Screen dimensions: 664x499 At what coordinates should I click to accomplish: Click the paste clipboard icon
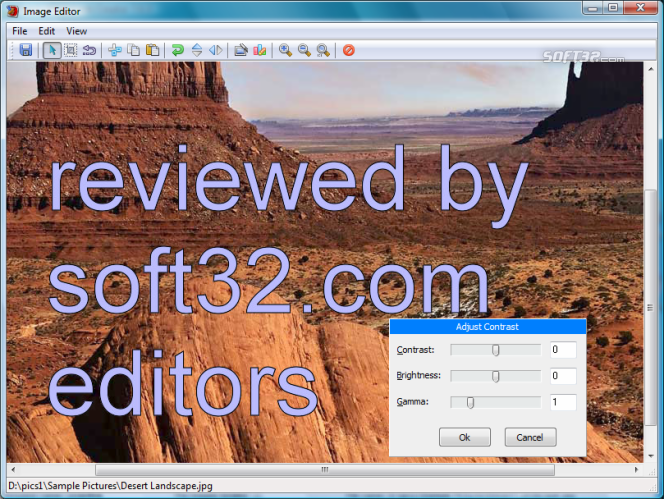click(152, 50)
